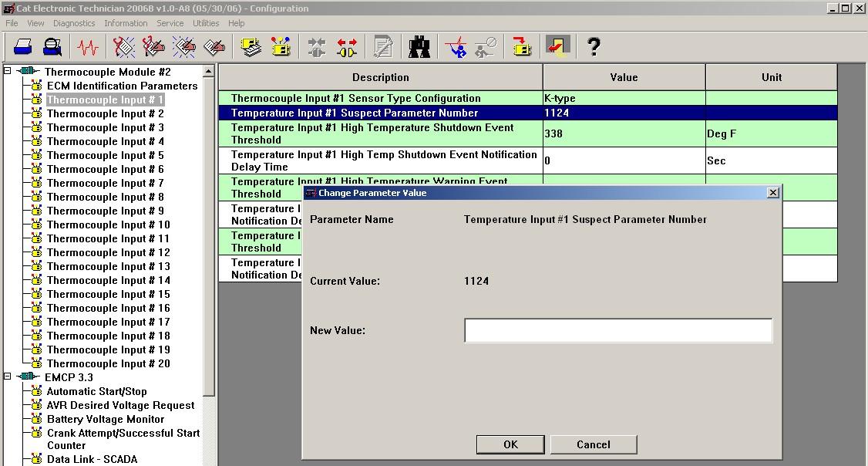This screenshot has width=868, height=466.
Task: Click the Print toolbar icon
Action: point(22,46)
